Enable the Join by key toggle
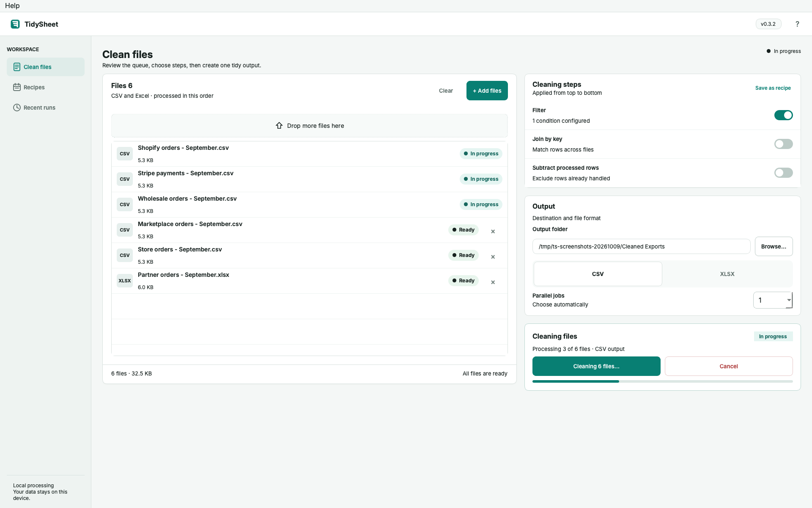 coord(783,144)
